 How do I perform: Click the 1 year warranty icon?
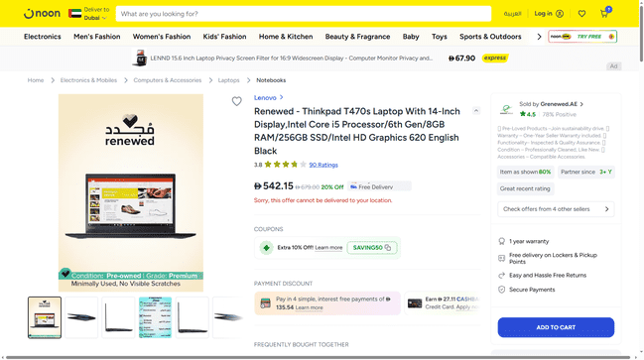click(x=501, y=241)
